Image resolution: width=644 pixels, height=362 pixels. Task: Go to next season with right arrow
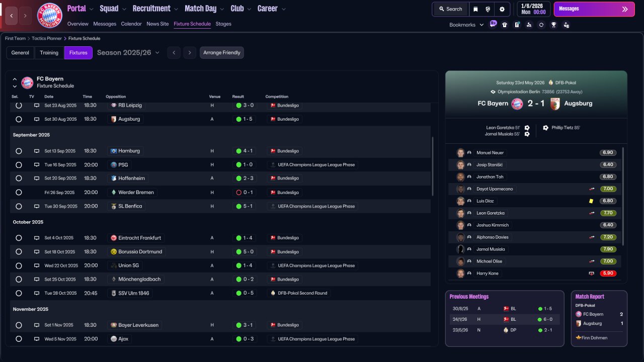(190, 53)
